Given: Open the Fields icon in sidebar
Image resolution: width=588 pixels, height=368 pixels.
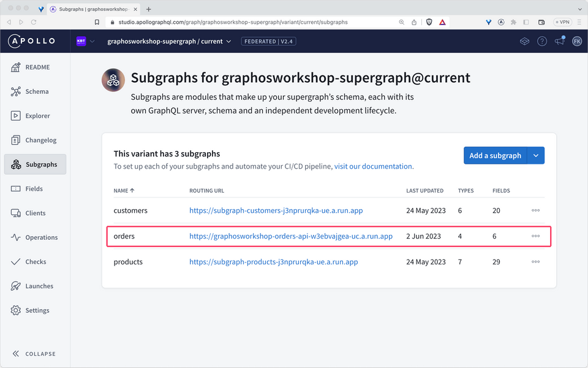Looking at the screenshot, I should coord(15,188).
